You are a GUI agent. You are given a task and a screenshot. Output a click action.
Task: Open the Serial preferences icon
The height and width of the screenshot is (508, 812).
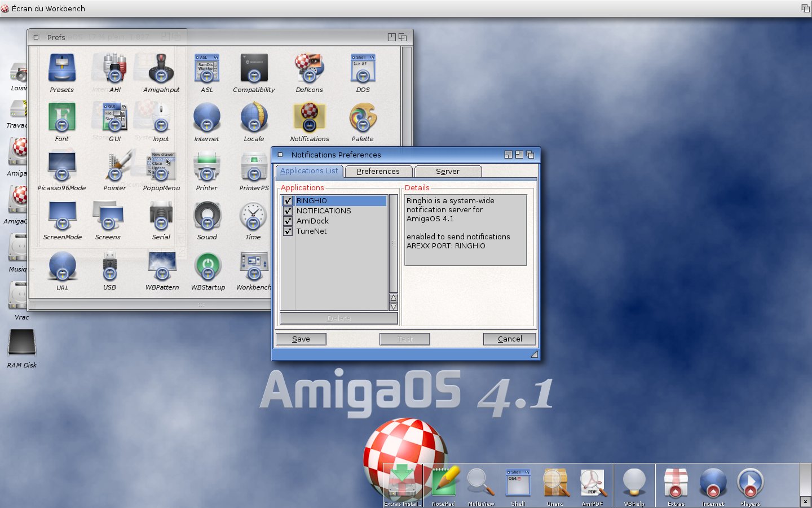pos(161,216)
